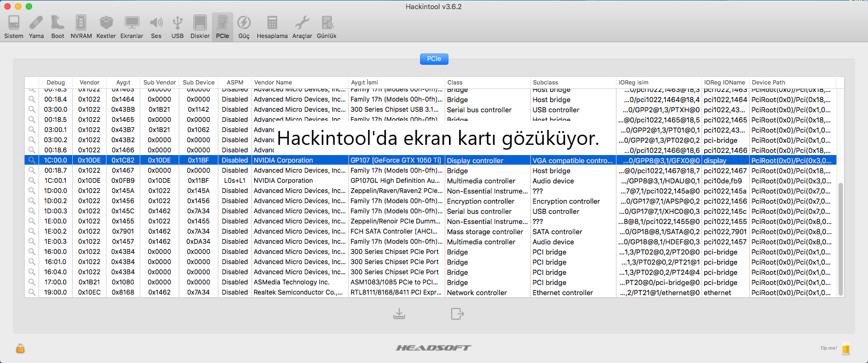Open the Diskler section

coord(200,27)
